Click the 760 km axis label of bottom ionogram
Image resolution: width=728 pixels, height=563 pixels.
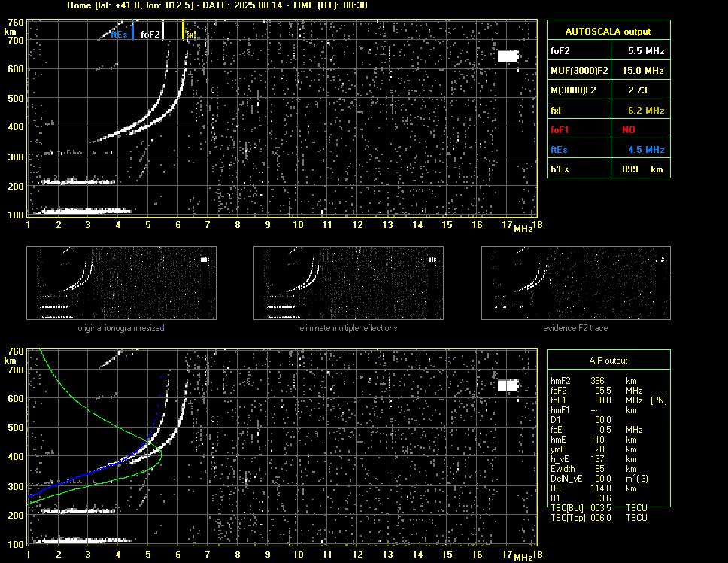point(16,351)
